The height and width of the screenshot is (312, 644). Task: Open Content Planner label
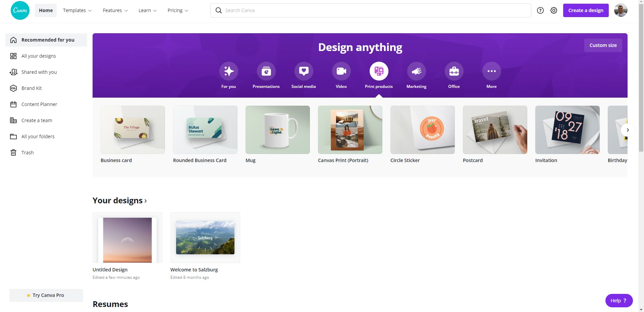tap(39, 104)
